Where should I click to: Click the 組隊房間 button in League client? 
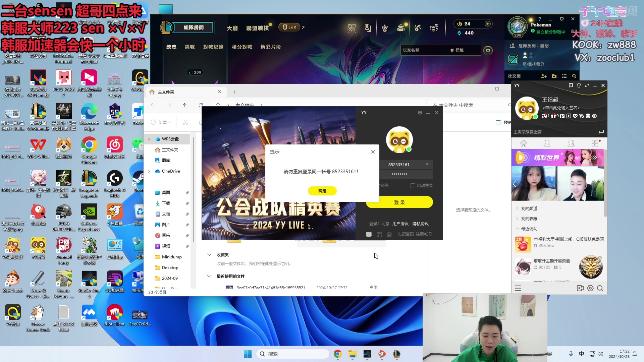pyautogui.click(x=194, y=27)
